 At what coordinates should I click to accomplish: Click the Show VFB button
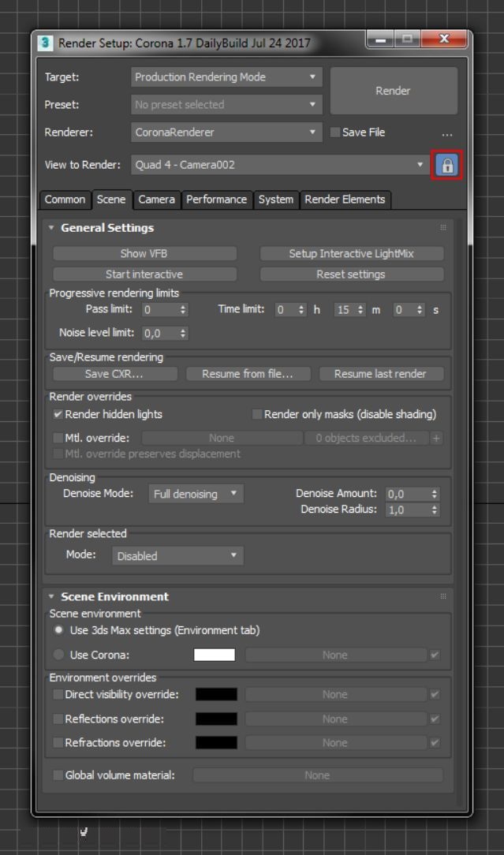click(x=144, y=253)
